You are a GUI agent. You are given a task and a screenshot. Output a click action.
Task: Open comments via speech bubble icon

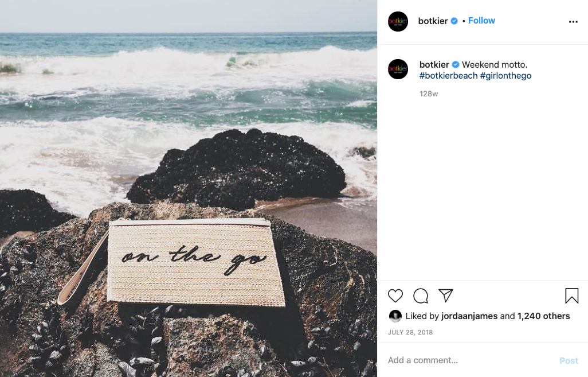[x=421, y=296]
